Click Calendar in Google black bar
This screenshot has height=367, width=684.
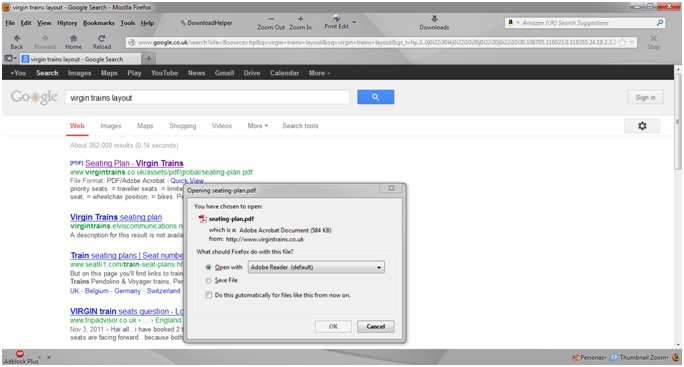click(284, 73)
